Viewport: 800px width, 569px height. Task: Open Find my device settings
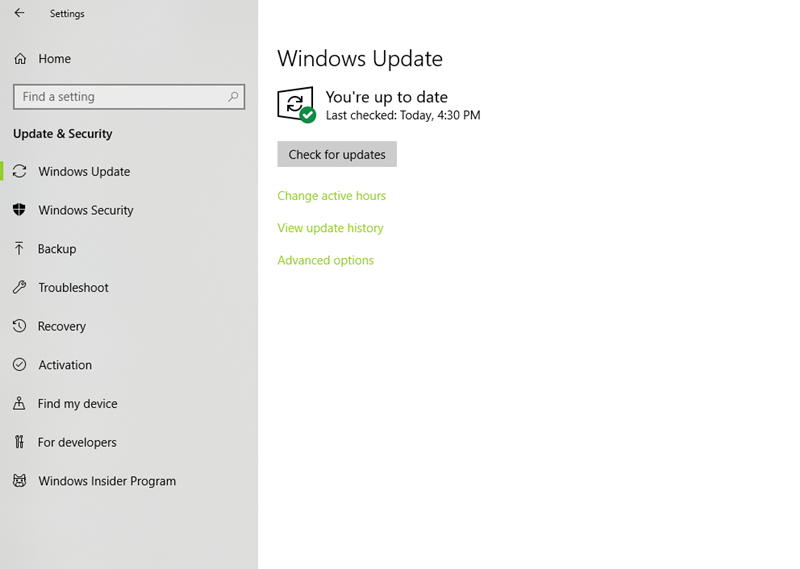pyautogui.click(x=129, y=403)
